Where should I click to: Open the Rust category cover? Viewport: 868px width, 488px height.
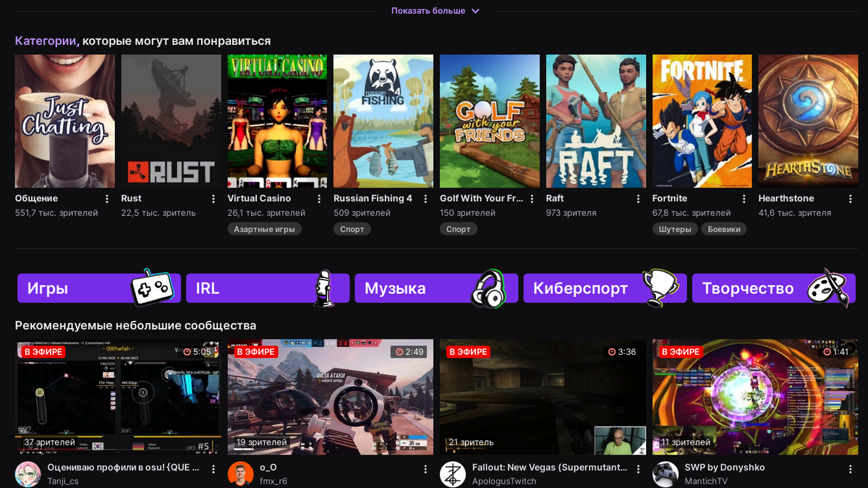point(171,122)
